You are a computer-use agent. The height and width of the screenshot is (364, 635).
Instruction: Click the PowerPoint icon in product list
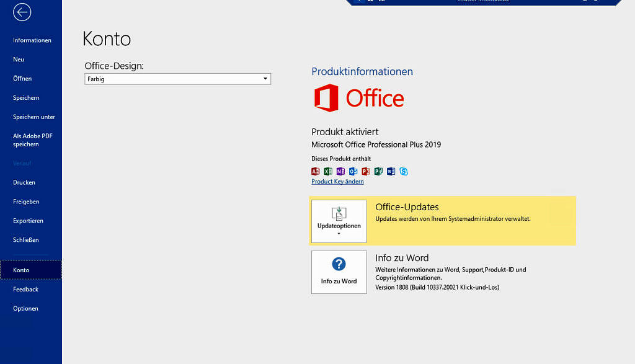tap(366, 171)
